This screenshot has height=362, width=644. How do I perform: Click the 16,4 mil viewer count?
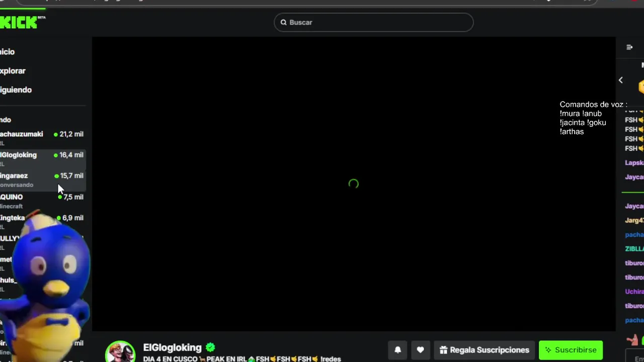point(71,155)
